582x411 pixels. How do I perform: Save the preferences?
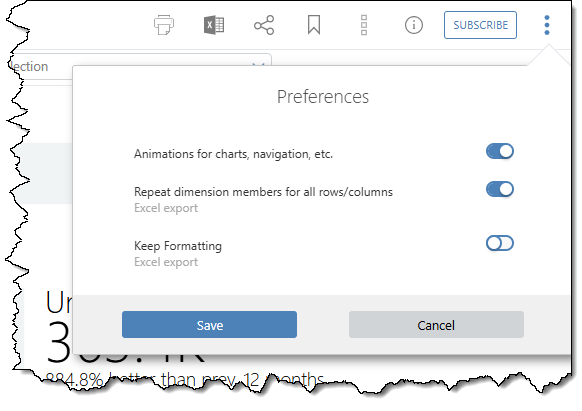[209, 324]
